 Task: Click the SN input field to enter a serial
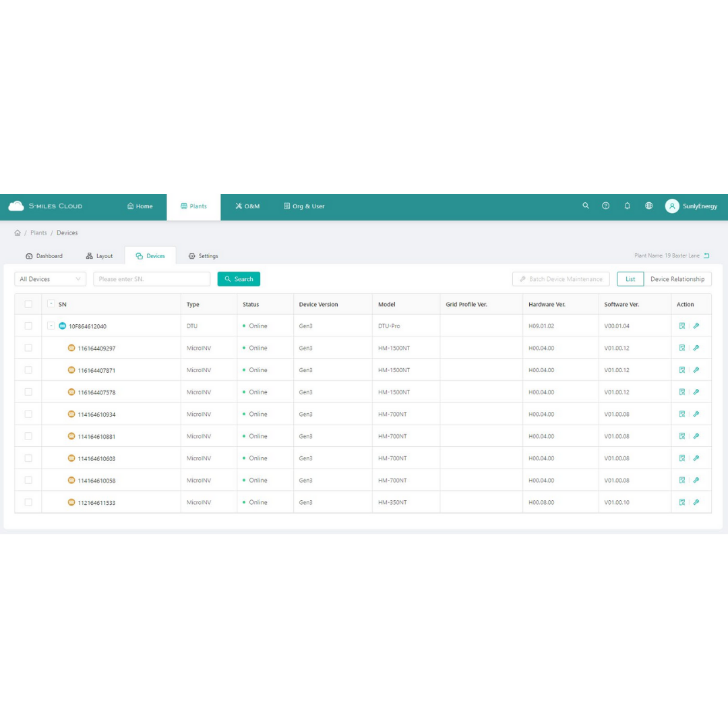click(x=152, y=278)
